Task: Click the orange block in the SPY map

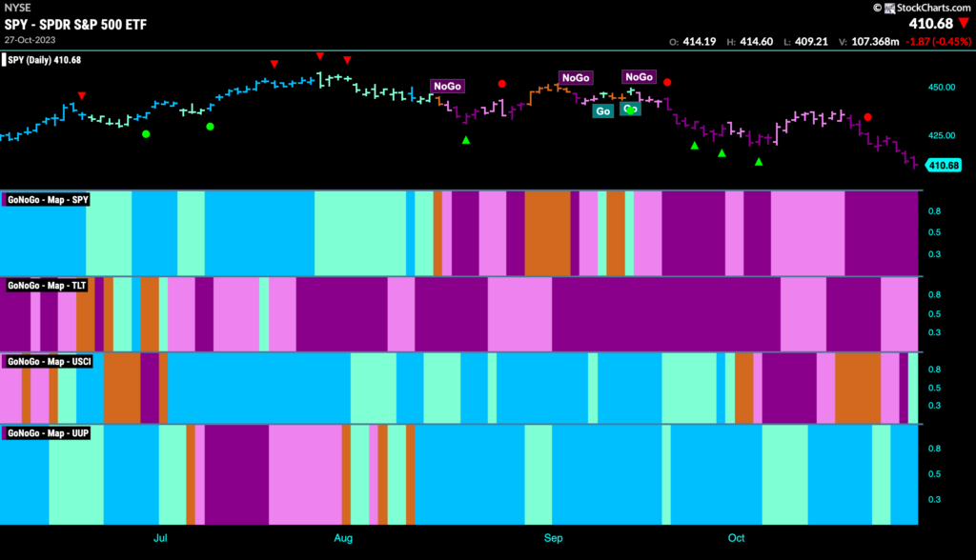Action: (x=547, y=233)
